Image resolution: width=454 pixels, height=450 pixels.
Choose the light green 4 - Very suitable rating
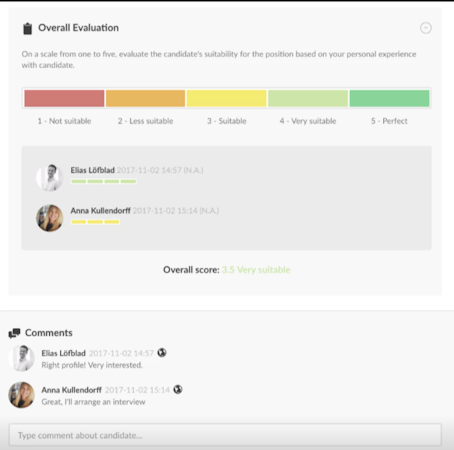pyautogui.click(x=308, y=98)
